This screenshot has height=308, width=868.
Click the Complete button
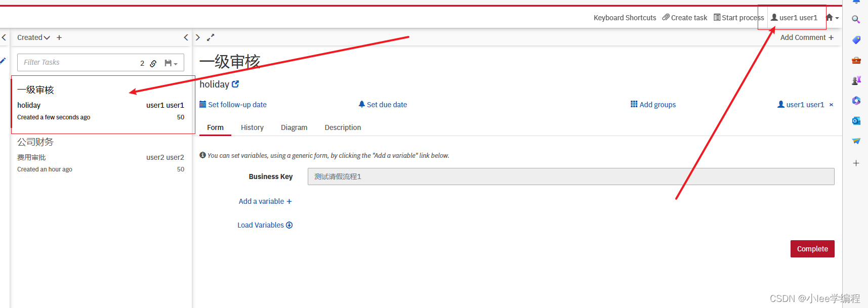[x=812, y=249]
